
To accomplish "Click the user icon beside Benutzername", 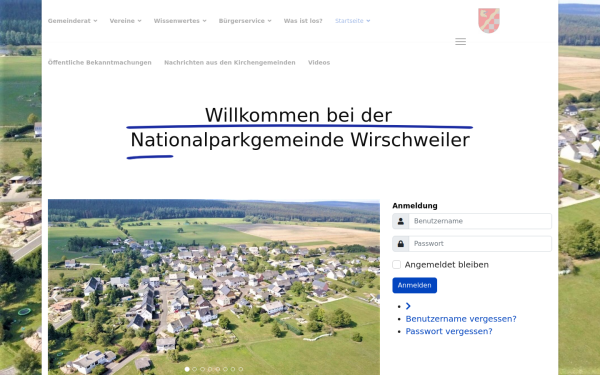I will coord(401,221).
